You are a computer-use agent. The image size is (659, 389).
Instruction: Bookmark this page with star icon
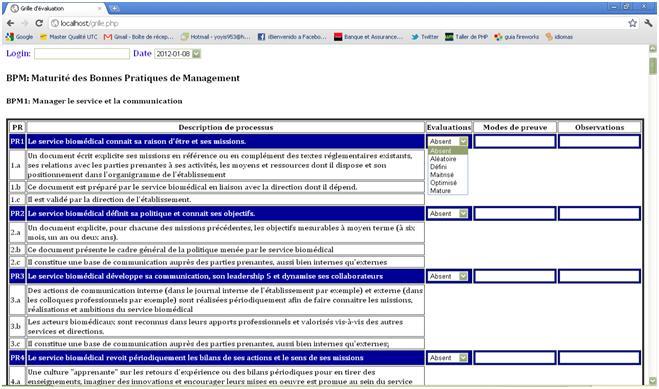[632, 24]
